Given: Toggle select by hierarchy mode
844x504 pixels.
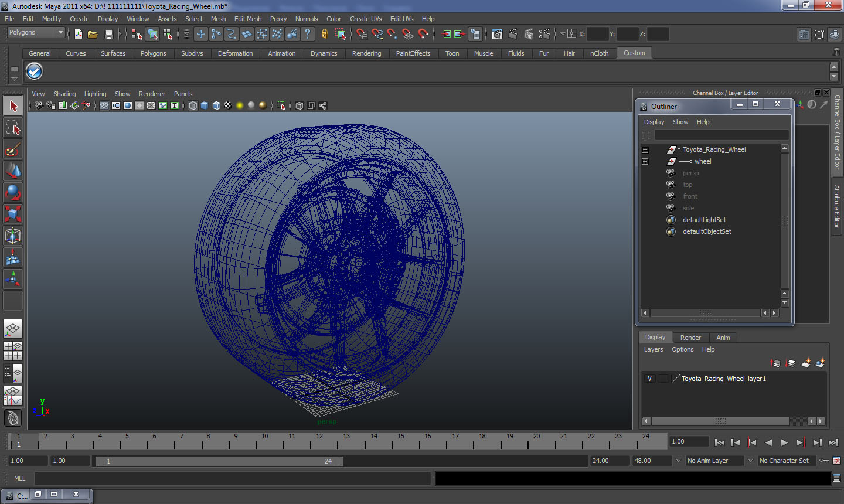Looking at the screenshot, I should click(x=137, y=34).
